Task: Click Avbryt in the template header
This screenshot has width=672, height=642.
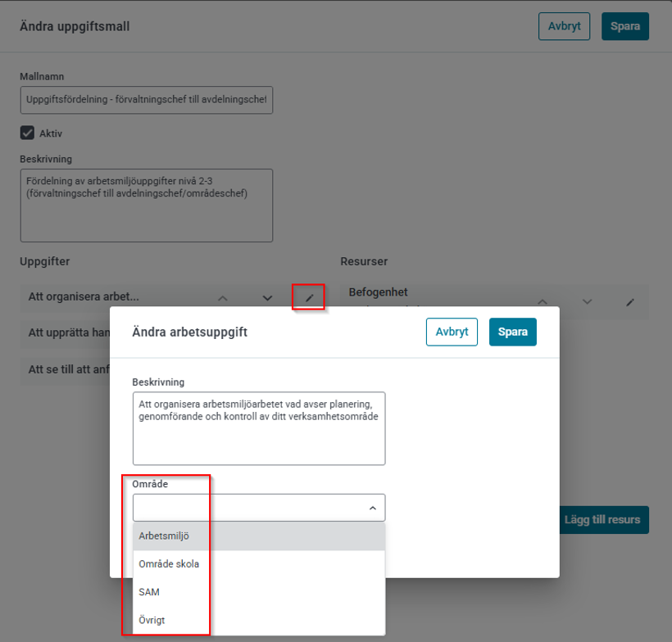Action: [564, 26]
